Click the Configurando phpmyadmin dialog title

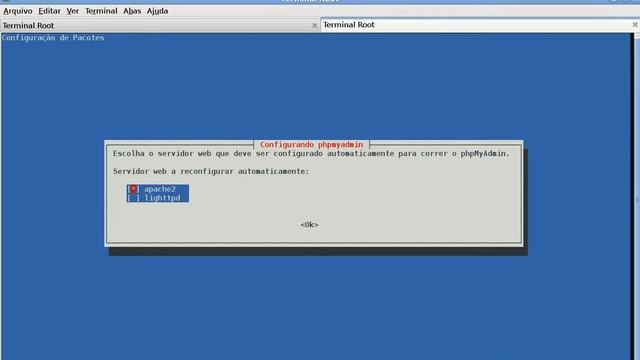click(x=311, y=144)
